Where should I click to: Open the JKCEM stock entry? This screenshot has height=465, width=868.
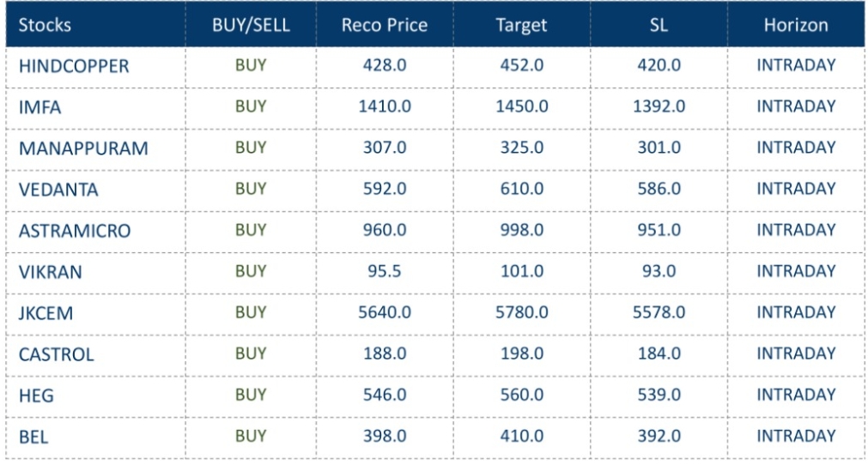46,313
